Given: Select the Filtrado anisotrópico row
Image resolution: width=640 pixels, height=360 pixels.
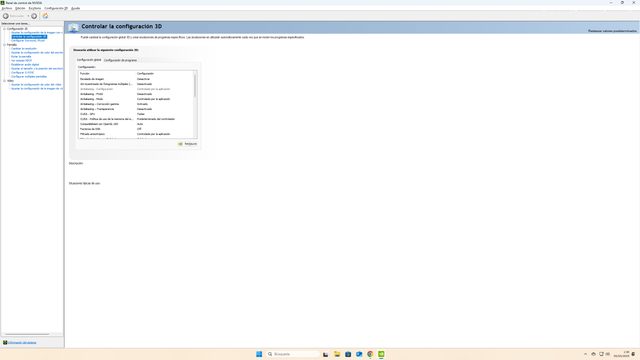Looking at the screenshot, I should point(137,134).
